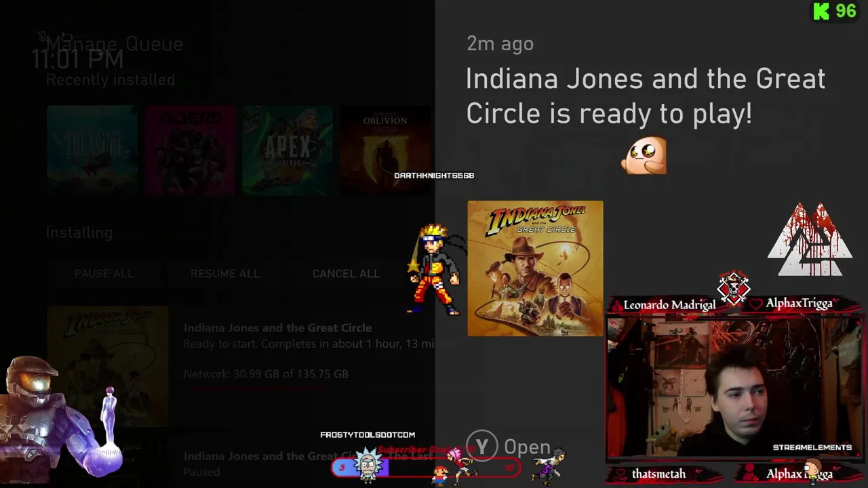Screen dimensions: 868x488
Task: Open the installing Indiana Jones and the Great Circle entry
Action: (241, 367)
